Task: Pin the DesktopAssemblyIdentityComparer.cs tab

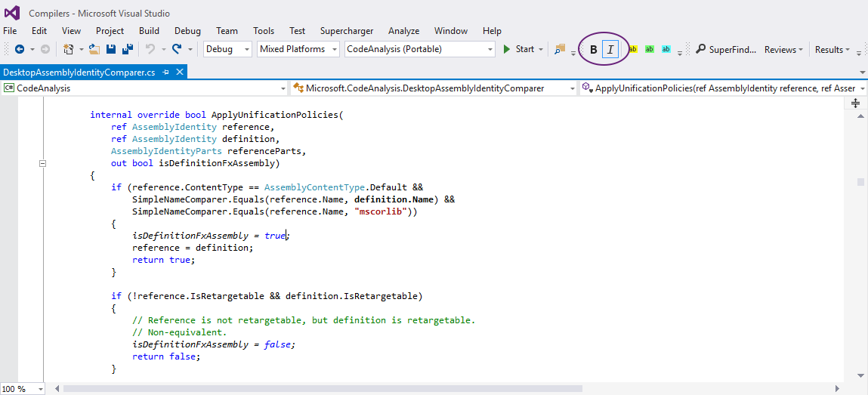Action: tap(165, 73)
